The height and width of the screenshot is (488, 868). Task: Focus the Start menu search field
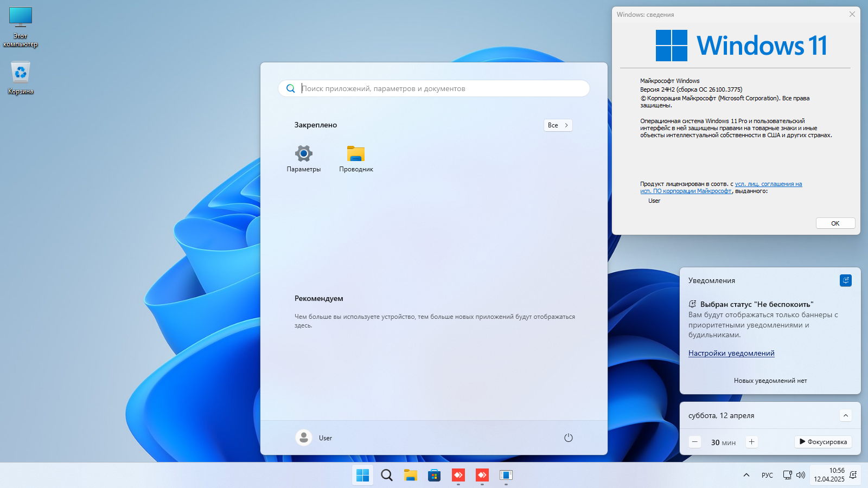tap(434, 88)
